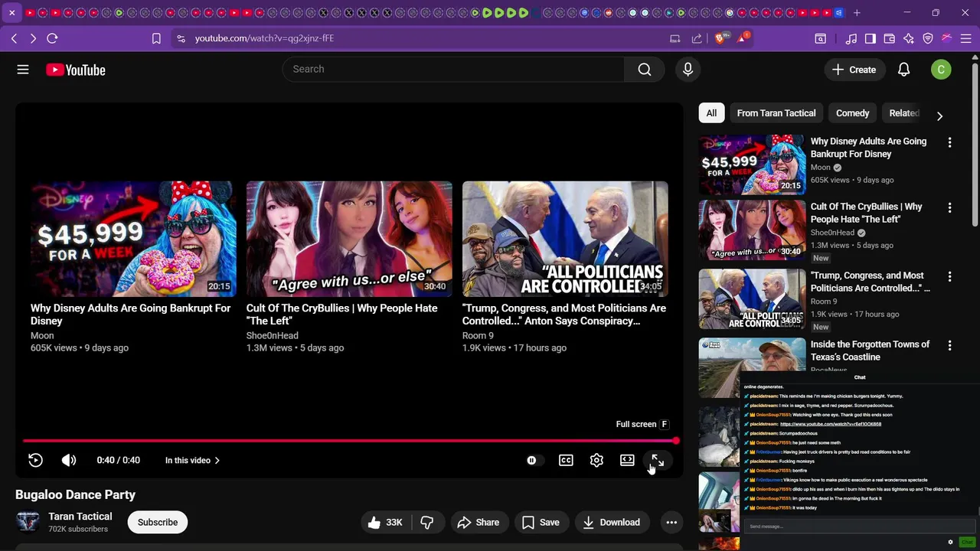
Task: Start voice search with the microphone
Action: [688, 70]
